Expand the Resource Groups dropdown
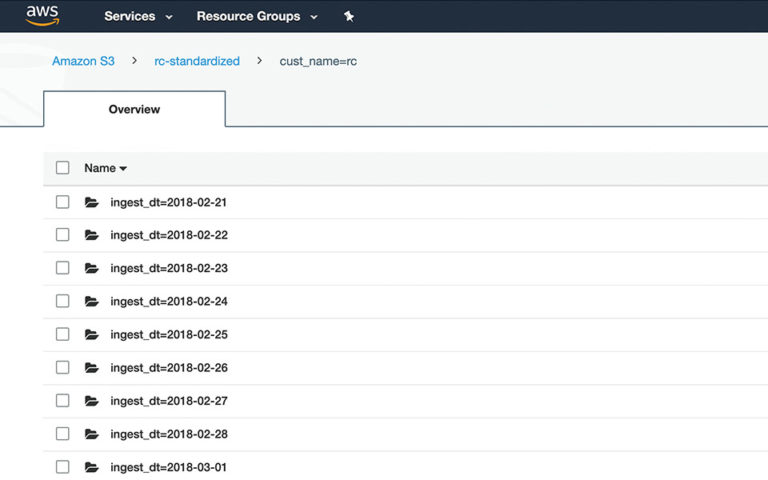 [x=257, y=16]
